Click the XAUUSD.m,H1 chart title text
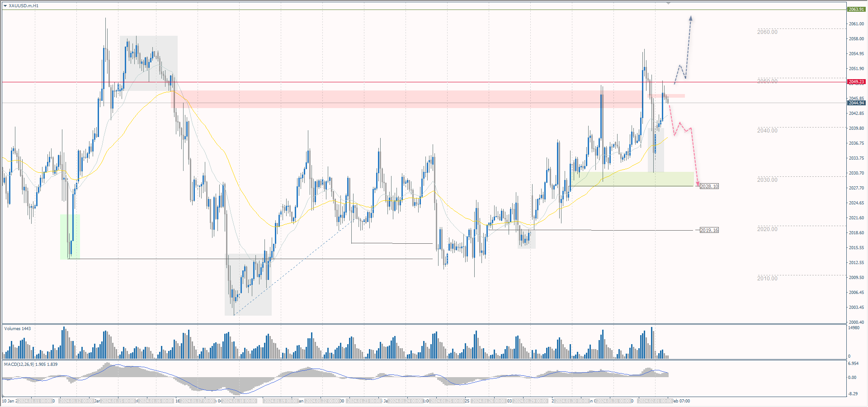This screenshot has width=868, height=407. coord(24,6)
